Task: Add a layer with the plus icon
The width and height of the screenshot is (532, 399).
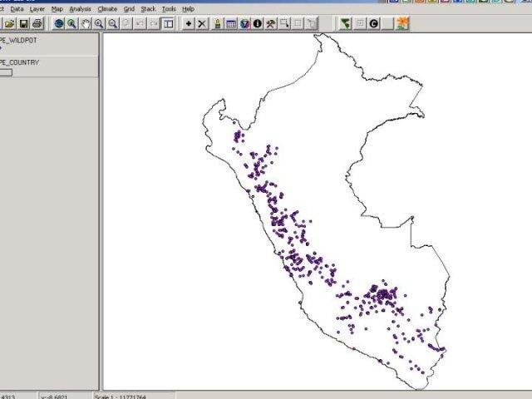Action: pyautogui.click(x=189, y=24)
